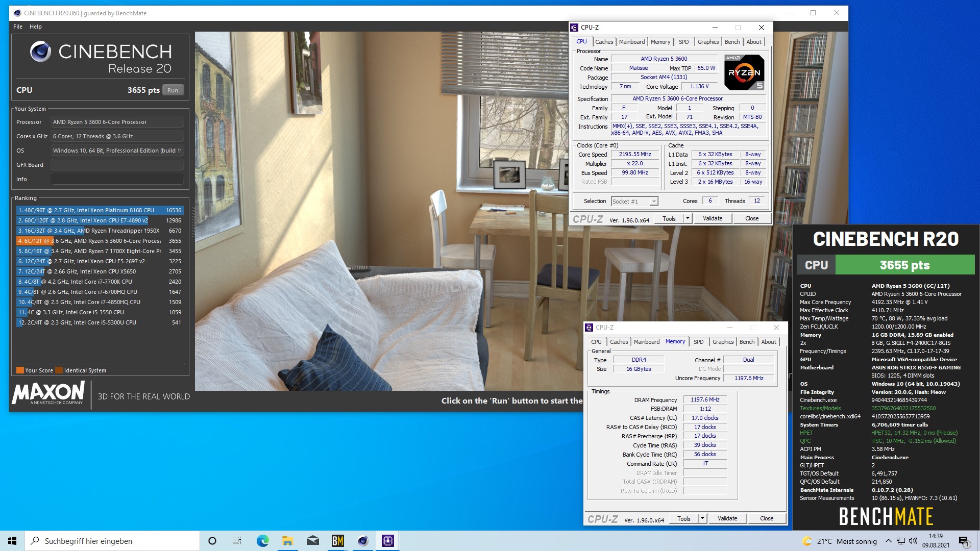Switch to Caches tab in top CPU-Z

click(604, 42)
